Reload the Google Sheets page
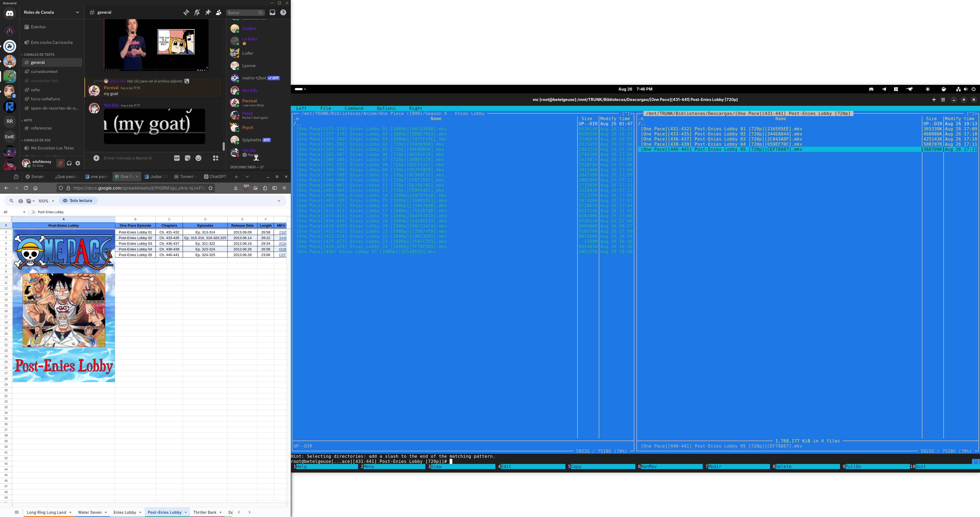This screenshot has height=517, width=980. 26,188
